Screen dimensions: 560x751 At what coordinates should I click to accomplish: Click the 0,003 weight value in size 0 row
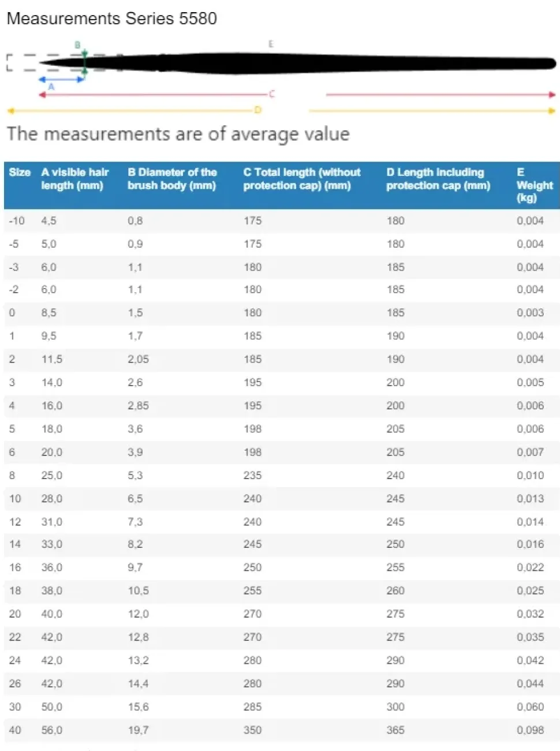530,313
